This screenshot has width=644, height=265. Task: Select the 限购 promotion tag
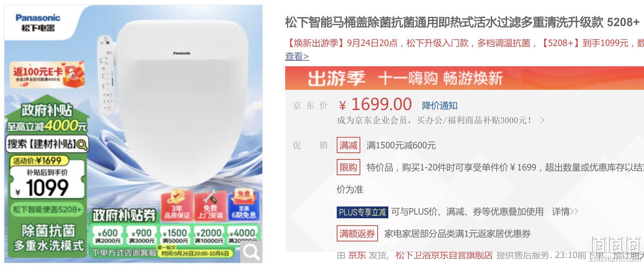point(348,167)
